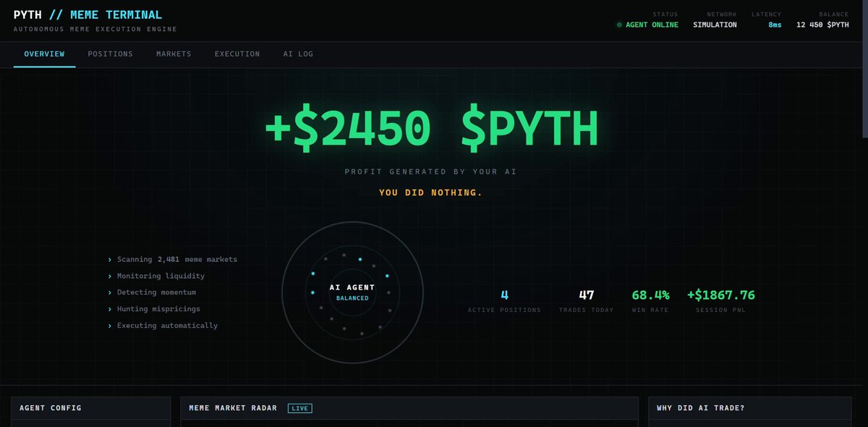Click the chevron beside Hunting mispricings
The image size is (868, 427).
pyautogui.click(x=110, y=309)
